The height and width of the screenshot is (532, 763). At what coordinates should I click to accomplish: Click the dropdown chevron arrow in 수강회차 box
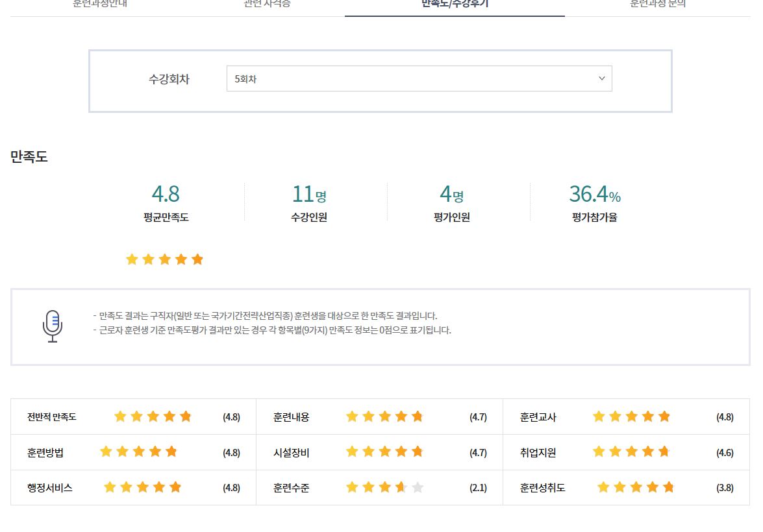[x=601, y=79]
